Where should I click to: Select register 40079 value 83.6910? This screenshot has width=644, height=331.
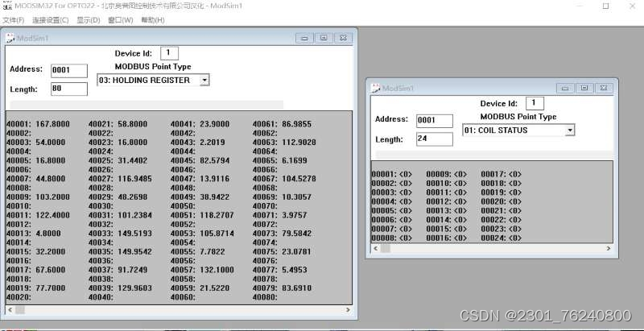[x=296, y=288]
